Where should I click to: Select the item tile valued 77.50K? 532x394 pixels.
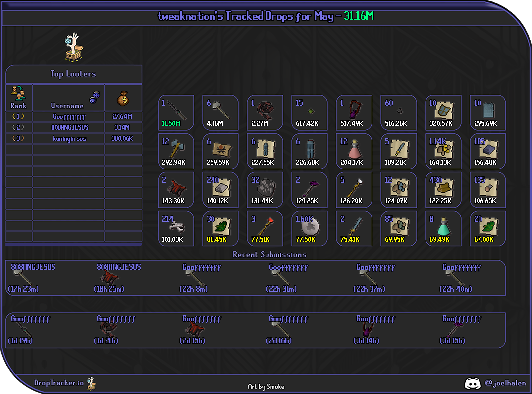310,229
